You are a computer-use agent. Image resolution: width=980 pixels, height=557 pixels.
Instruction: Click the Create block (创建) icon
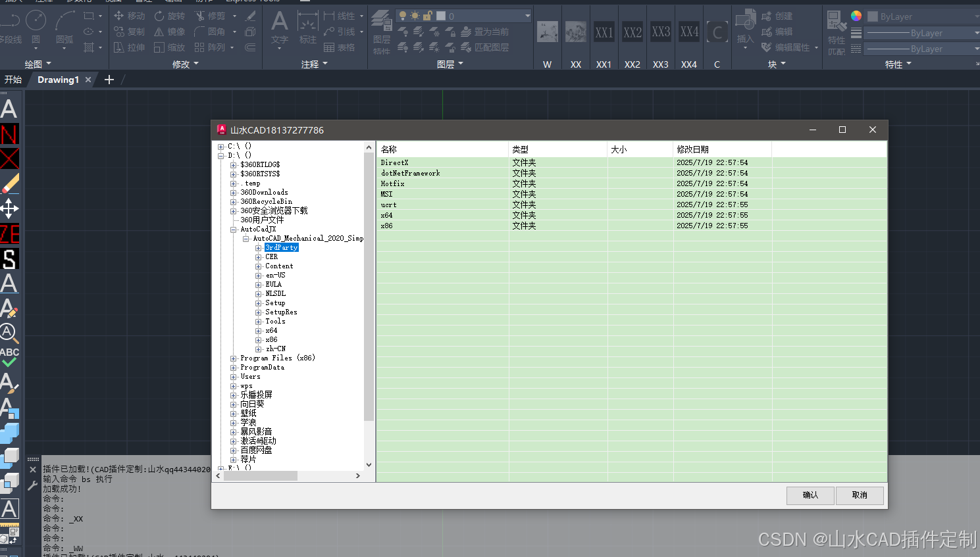pos(777,16)
